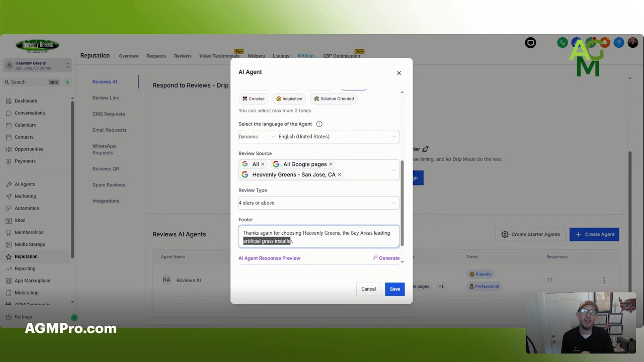
Task: Open three-dot menu for Reviews AI row
Action: pos(604,280)
